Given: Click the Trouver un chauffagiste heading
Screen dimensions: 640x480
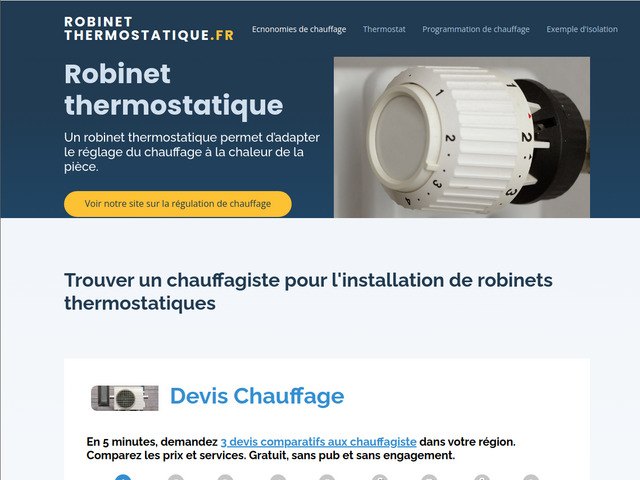Looking at the screenshot, I should [x=308, y=291].
